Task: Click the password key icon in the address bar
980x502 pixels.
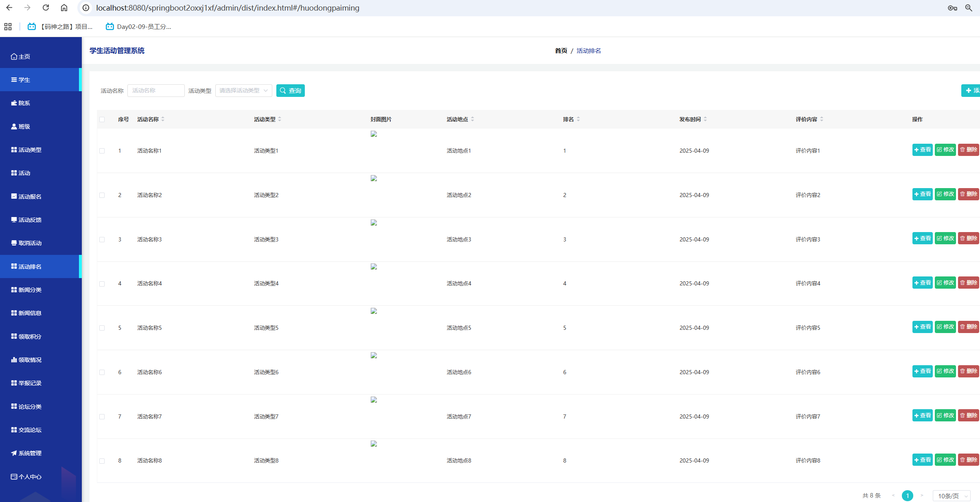Action: click(952, 8)
